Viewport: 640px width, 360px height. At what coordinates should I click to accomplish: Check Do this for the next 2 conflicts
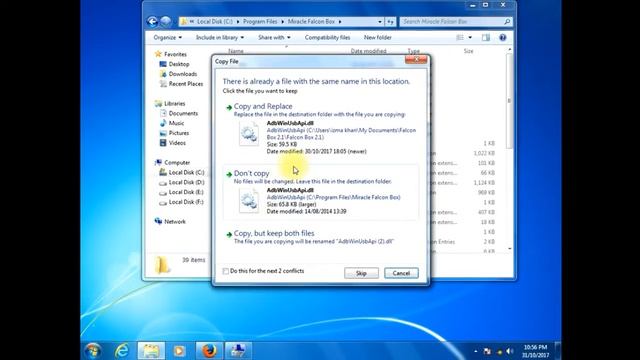225,271
